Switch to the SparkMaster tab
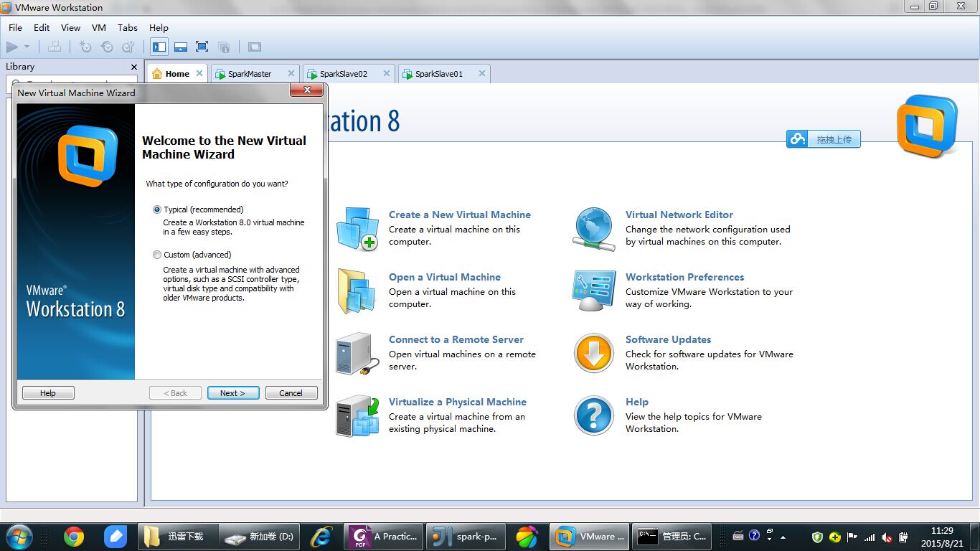 [250, 74]
